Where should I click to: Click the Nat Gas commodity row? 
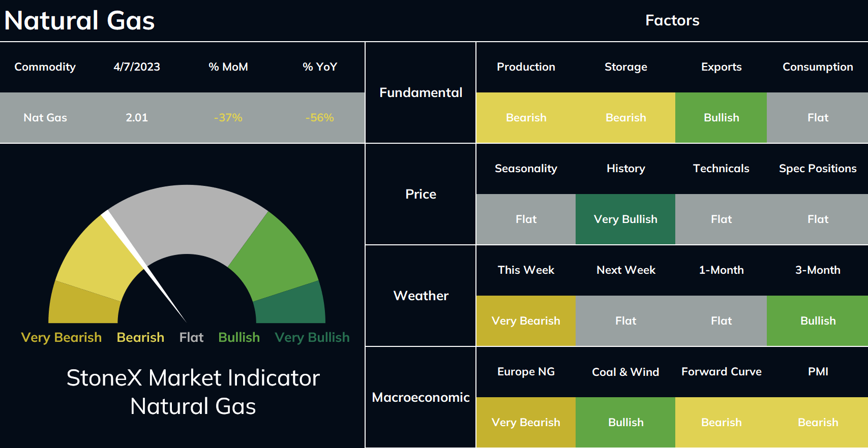182,117
